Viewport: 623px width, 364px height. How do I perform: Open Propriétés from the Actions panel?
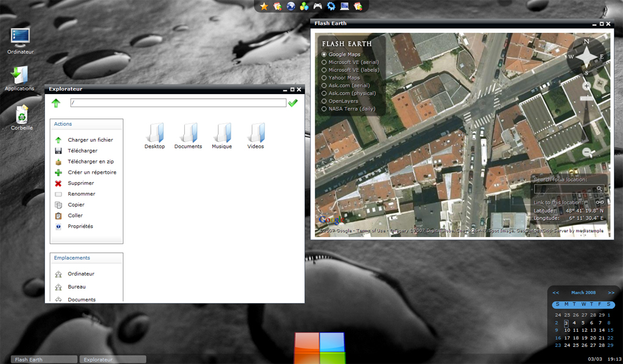point(74,226)
